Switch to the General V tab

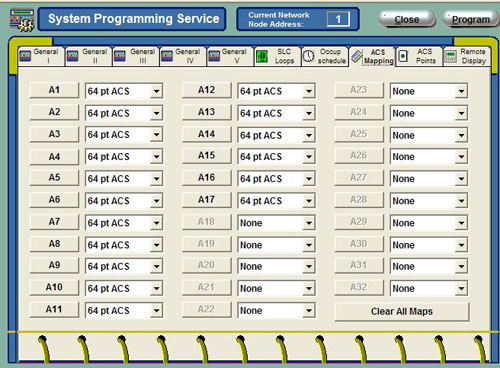pyautogui.click(x=230, y=56)
